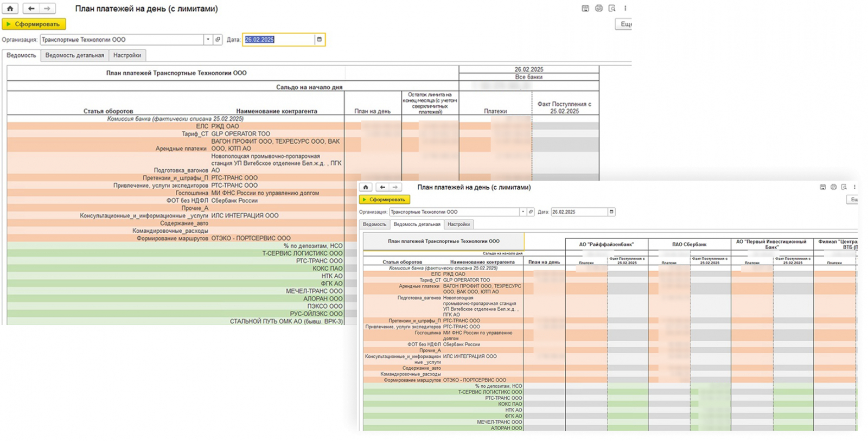Open the calendar dropdown in the front window's Дата field
Viewport: 868px width, 441px height.
[611, 212]
